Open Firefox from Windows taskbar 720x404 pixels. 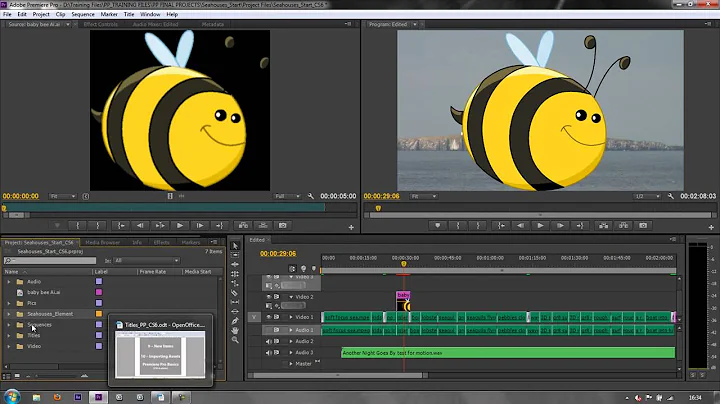tap(57, 397)
